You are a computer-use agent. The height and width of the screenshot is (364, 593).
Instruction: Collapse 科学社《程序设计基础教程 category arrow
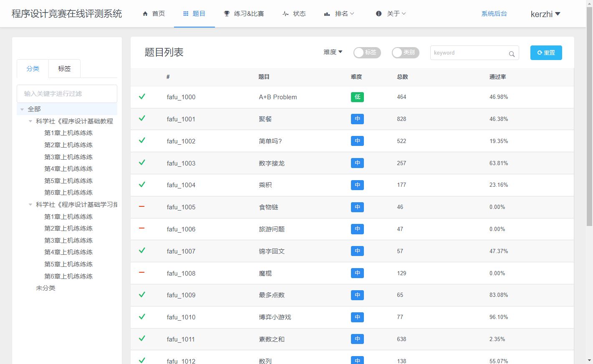pyautogui.click(x=30, y=121)
